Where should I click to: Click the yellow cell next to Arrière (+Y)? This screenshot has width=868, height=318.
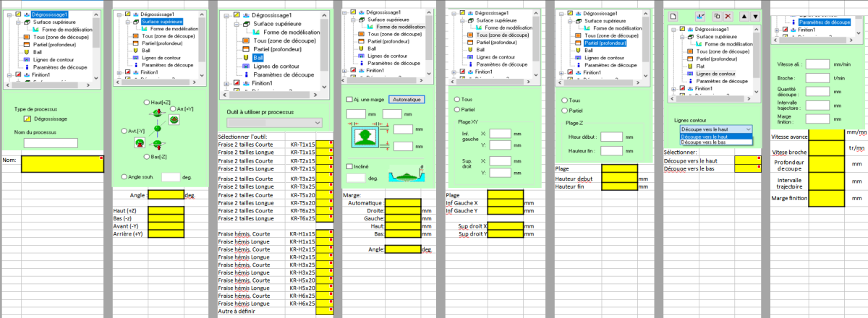(x=166, y=233)
